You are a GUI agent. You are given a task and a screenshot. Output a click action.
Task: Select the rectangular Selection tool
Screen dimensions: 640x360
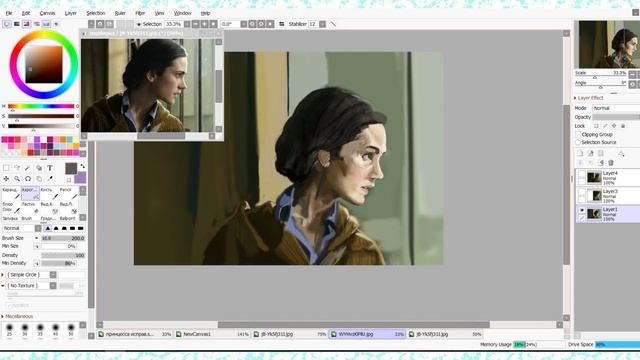click(x=6, y=168)
